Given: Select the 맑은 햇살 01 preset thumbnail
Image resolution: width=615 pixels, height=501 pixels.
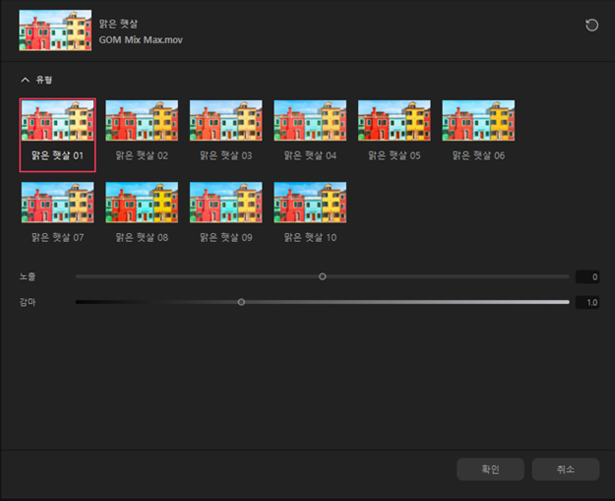Looking at the screenshot, I should pyautogui.click(x=57, y=121).
